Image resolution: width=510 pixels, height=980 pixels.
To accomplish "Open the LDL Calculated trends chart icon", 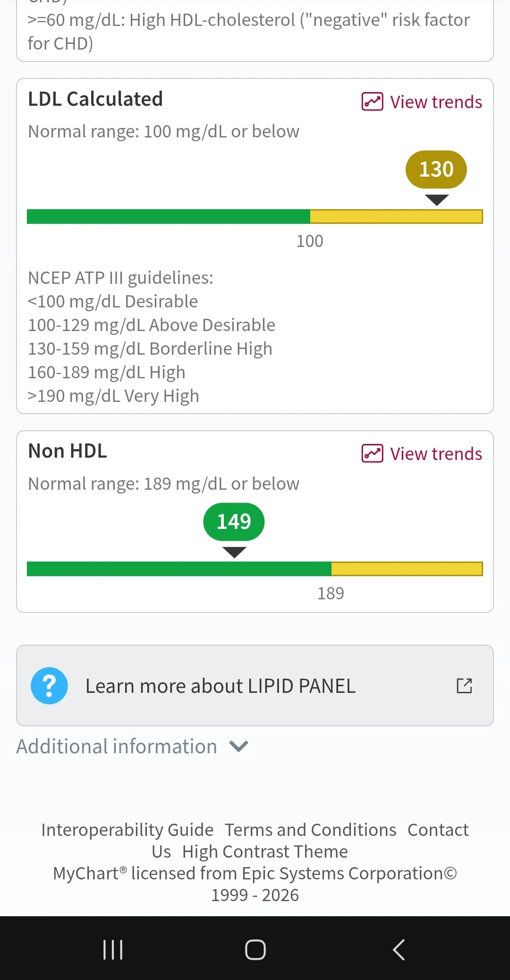I will (x=372, y=102).
